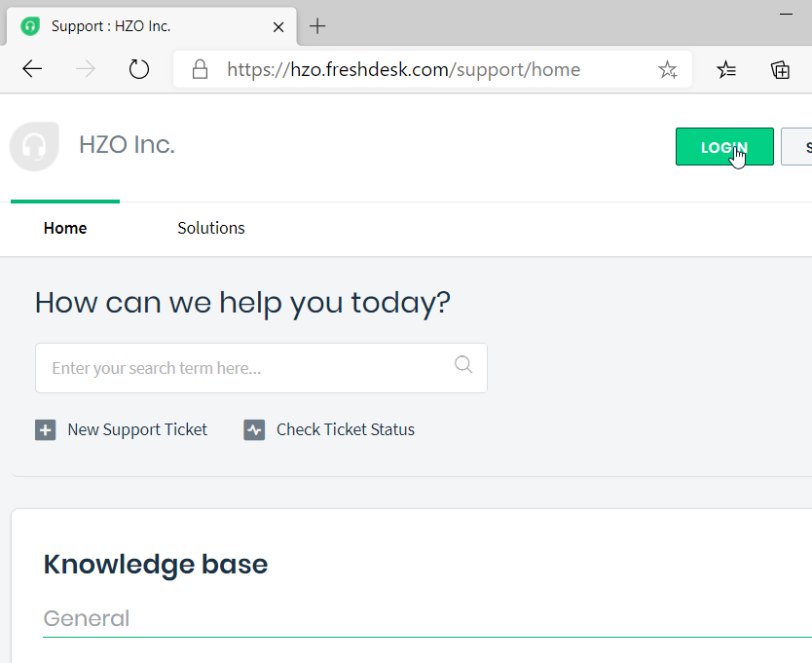Minimize the browser window
The image size is (812, 663).
coord(786,14)
